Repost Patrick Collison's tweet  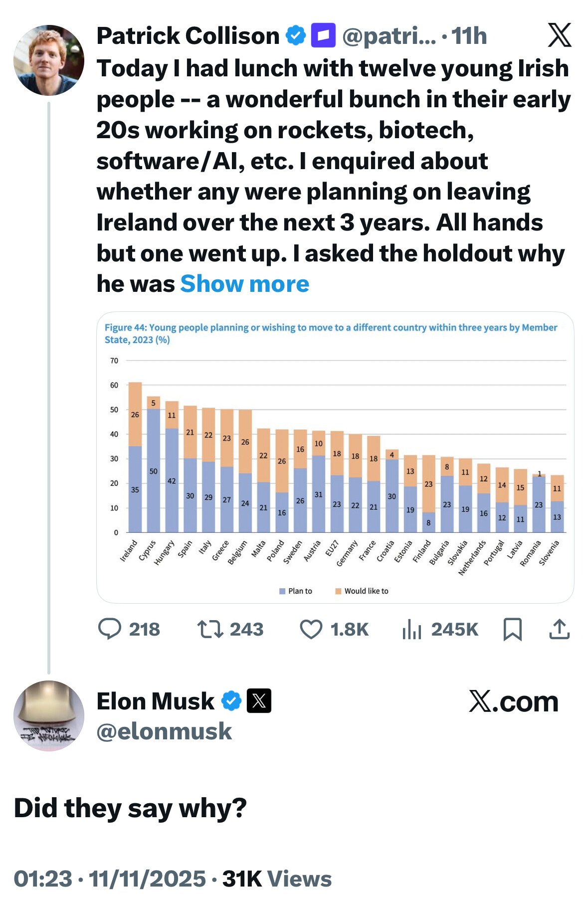point(210,629)
